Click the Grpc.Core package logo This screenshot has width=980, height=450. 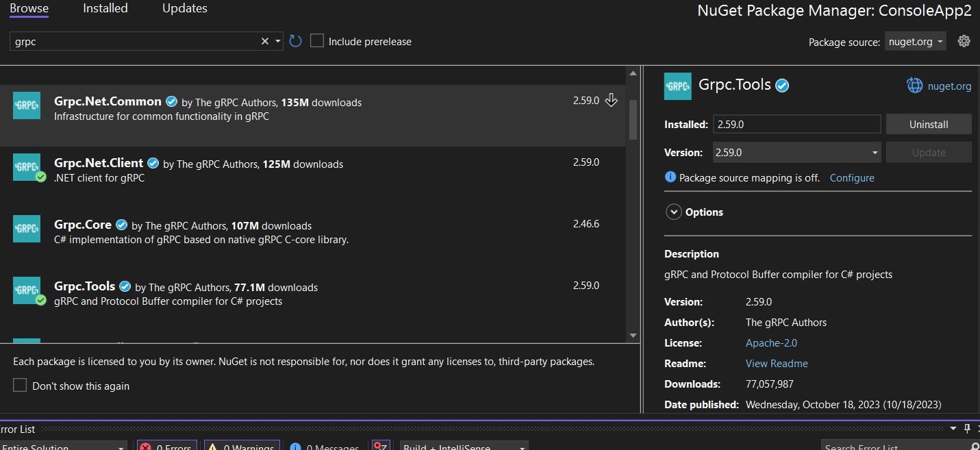point(27,229)
